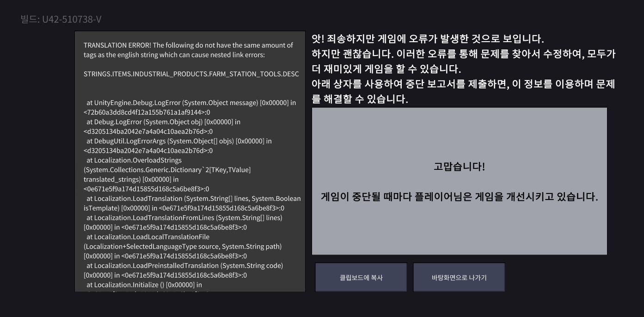Click the 'TRANSLATION ERROR!' heading in the log

[117, 45]
